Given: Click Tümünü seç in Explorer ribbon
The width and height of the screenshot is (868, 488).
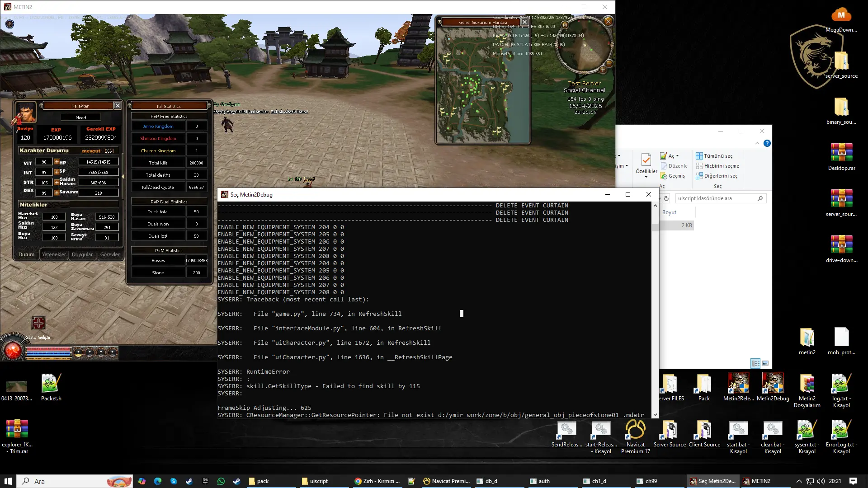Looking at the screenshot, I should point(714,156).
